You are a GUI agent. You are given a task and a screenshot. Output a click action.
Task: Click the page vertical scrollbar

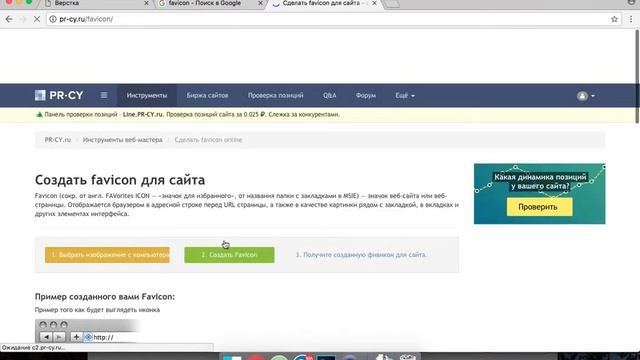click(637, 76)
